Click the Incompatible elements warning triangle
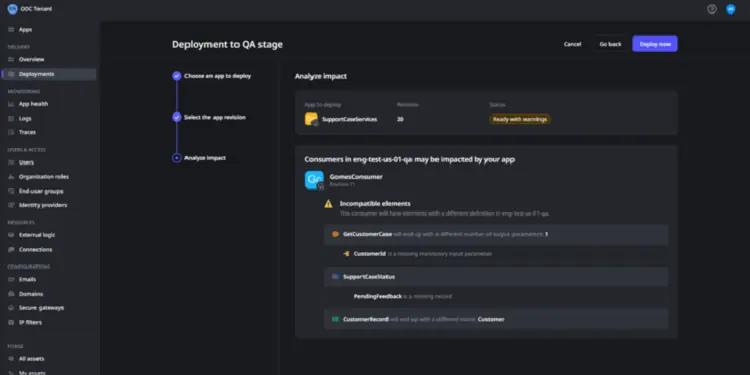This screenshot has height=375, width=750. [x=328, y=204]
